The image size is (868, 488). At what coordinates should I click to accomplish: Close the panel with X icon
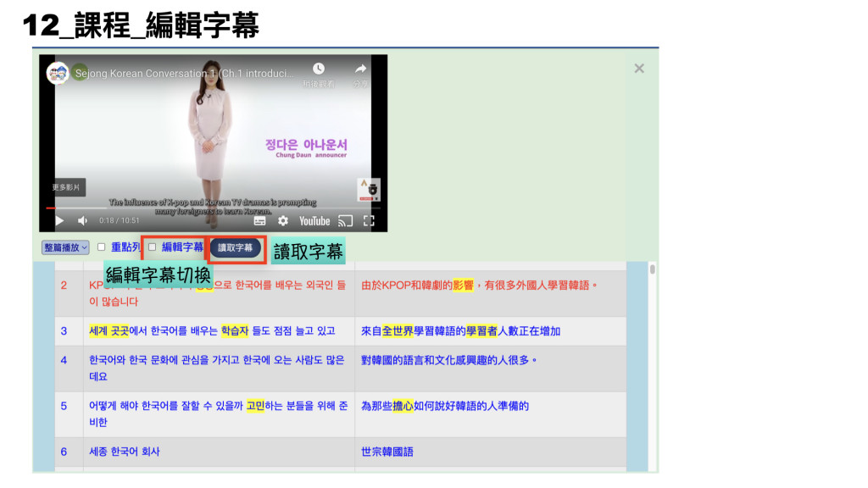639,69
